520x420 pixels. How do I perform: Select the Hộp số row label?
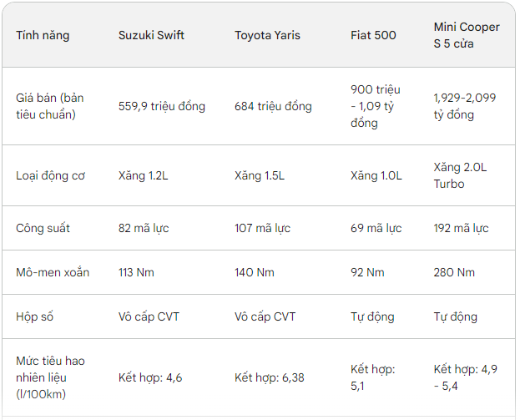(x=34, y=316)
